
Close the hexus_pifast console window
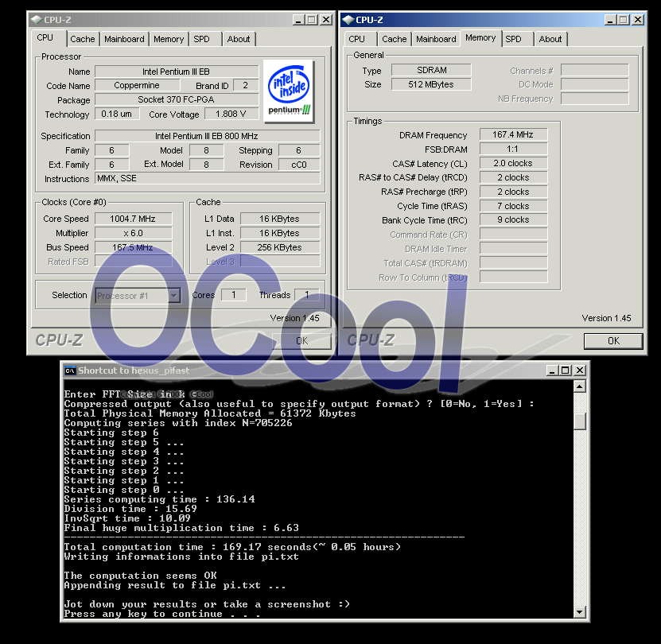pos(580,370)
